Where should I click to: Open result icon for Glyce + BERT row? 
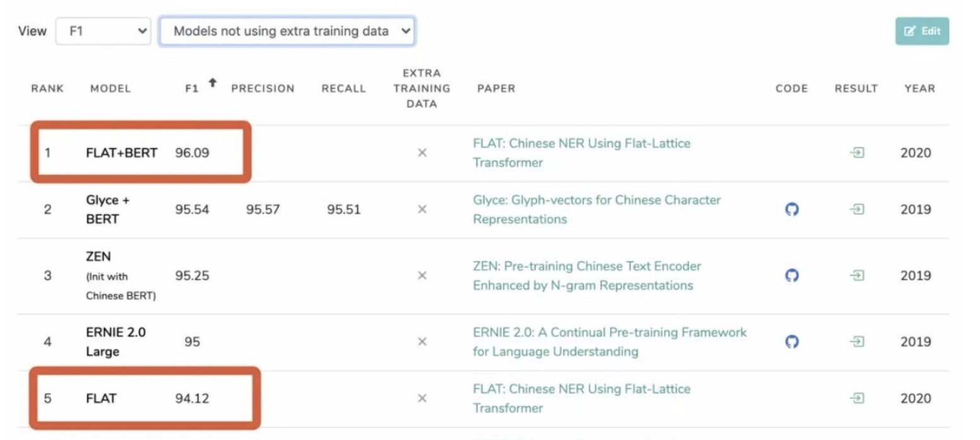point(857,209)
